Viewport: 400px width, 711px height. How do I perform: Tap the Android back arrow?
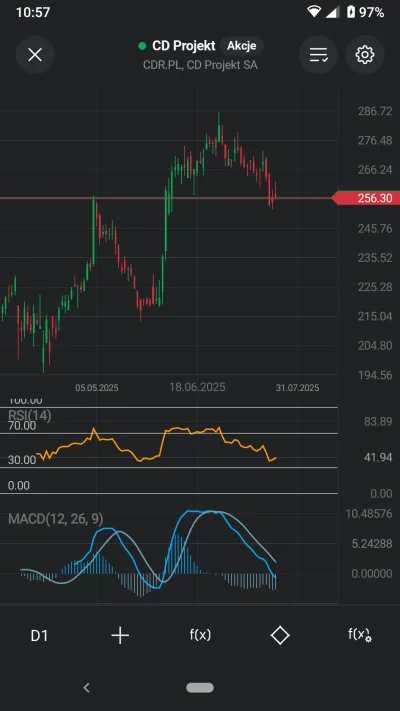pos(86,688)
